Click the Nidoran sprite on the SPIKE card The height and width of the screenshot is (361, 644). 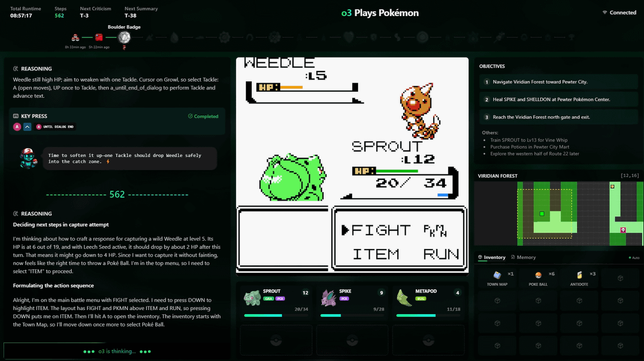[328, 298]
